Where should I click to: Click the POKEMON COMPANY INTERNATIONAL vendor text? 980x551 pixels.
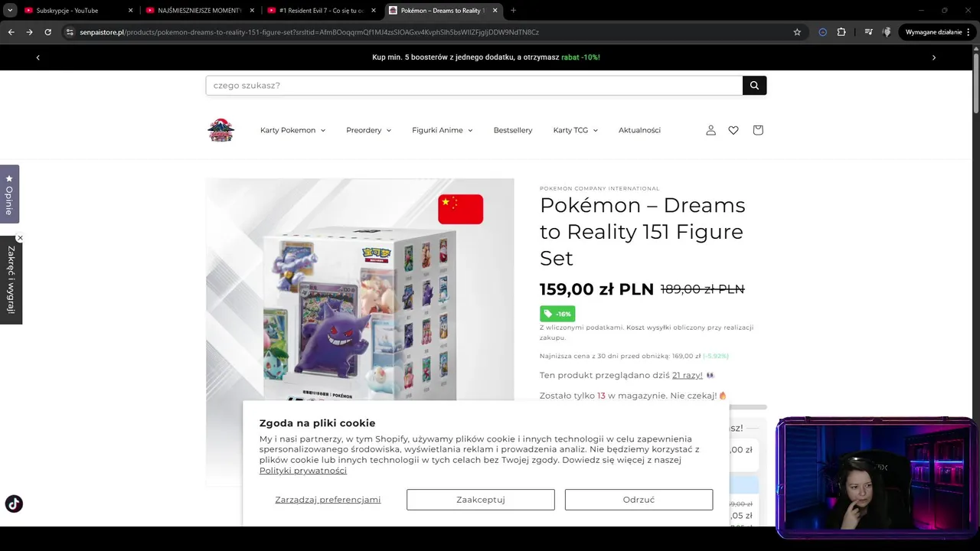click(x=599, y=188)
